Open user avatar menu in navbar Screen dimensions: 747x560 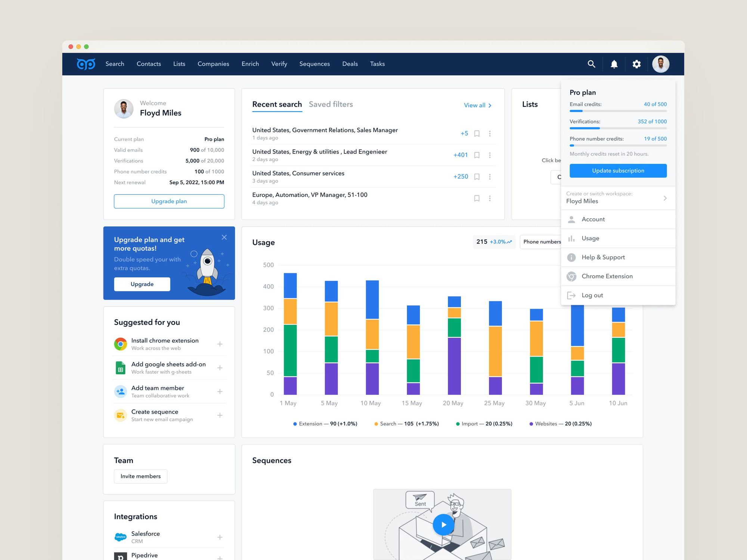point(660,64)
